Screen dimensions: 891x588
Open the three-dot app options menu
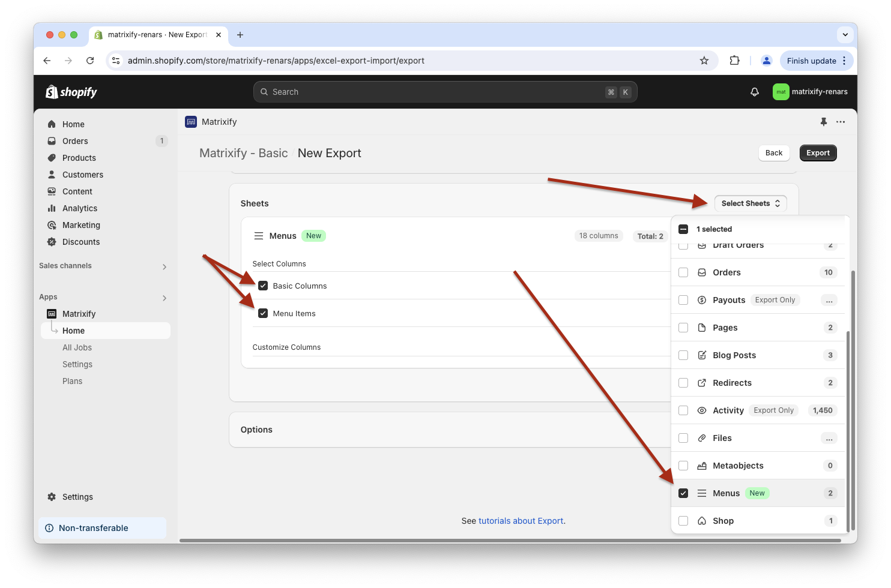[x=841, y=122]
